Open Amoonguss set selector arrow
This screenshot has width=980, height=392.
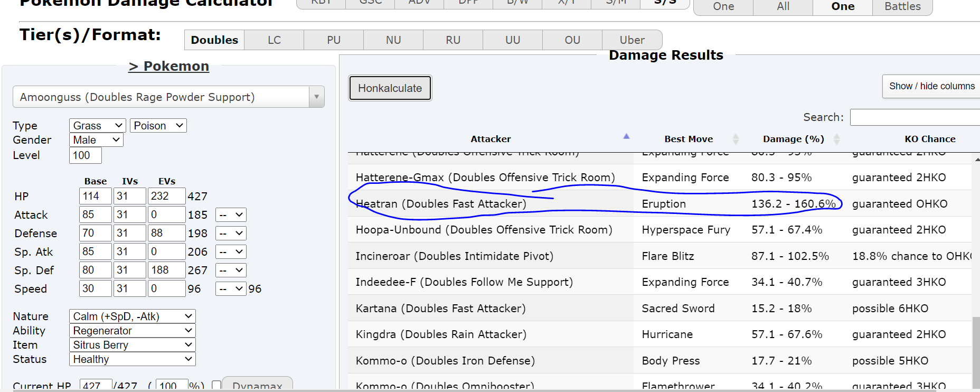pyautogui.click(x=316, y=97)
